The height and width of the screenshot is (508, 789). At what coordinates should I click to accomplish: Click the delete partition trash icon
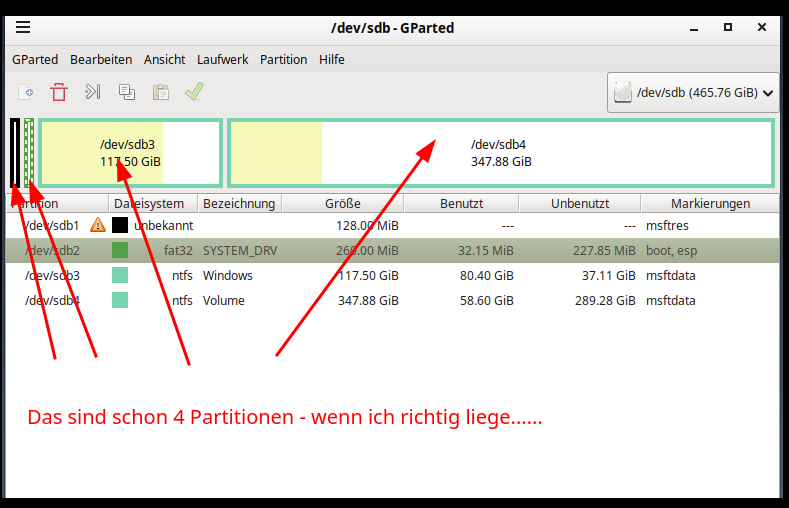pyautogui.click(x=59, y=92)
